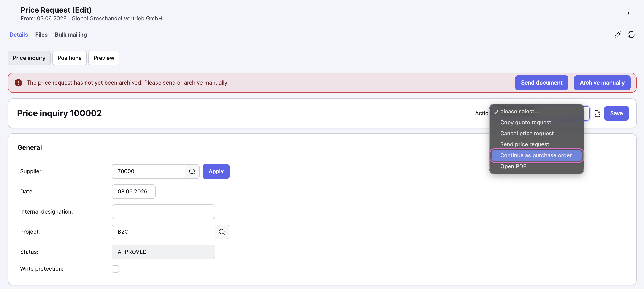644x289 pixels.
Task: Click the pencil edit icon
Action: coord(618,35)
